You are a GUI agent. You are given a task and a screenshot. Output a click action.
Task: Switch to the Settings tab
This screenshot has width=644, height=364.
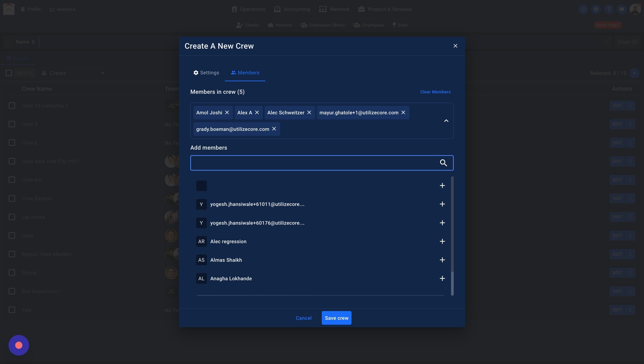click(206, 73)
